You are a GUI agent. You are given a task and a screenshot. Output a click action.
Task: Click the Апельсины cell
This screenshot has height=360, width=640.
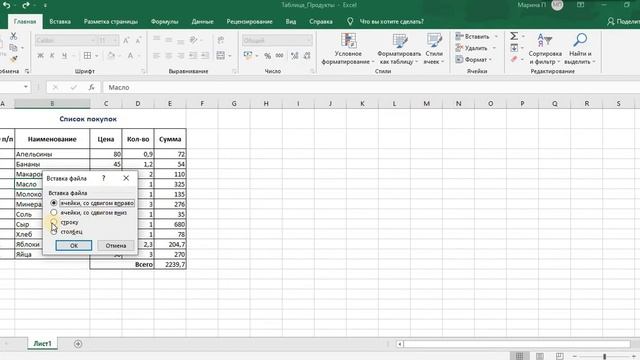(52, 154)
